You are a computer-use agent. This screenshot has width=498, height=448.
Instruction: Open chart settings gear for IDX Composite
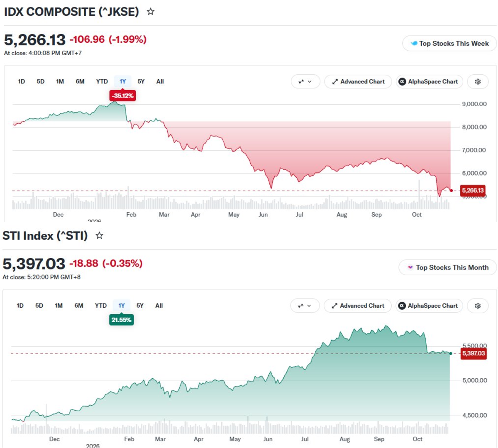478,82
